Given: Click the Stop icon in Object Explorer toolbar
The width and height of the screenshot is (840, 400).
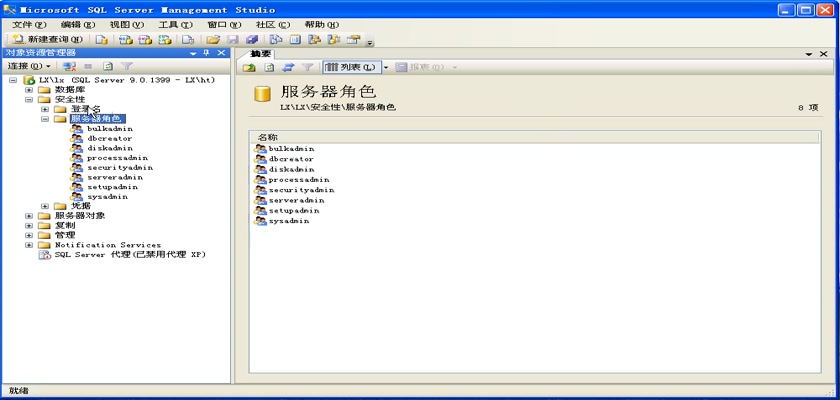Looking at the screenshot, I should [x=88, y=66].
